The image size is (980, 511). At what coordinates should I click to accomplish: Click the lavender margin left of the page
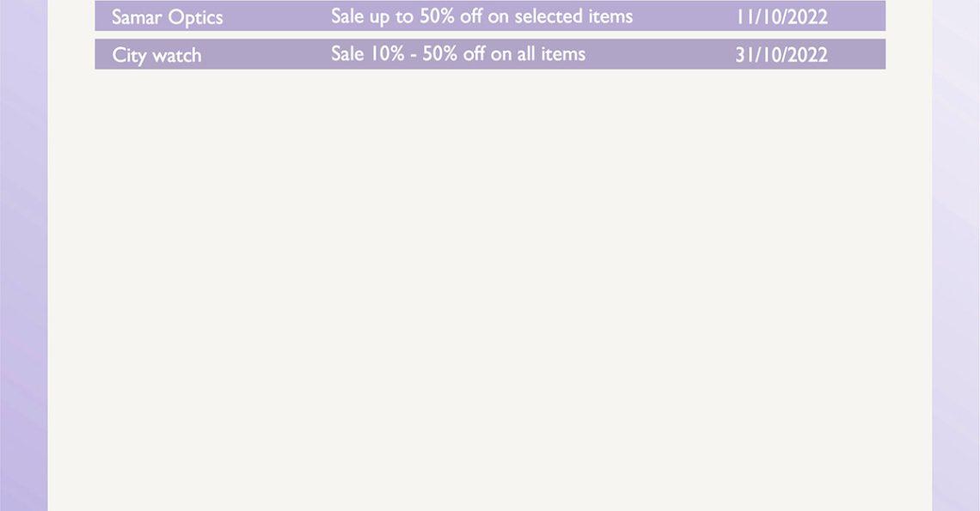coord(24,256)
